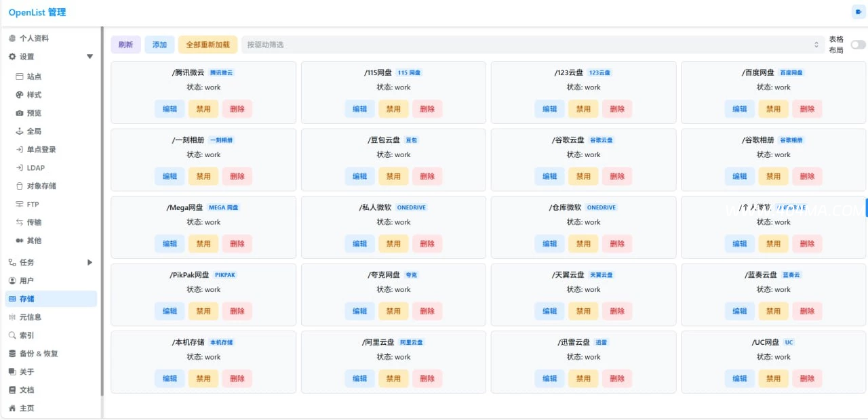Open the Storage (存储) menu item
868x420 pixels.
51,299
